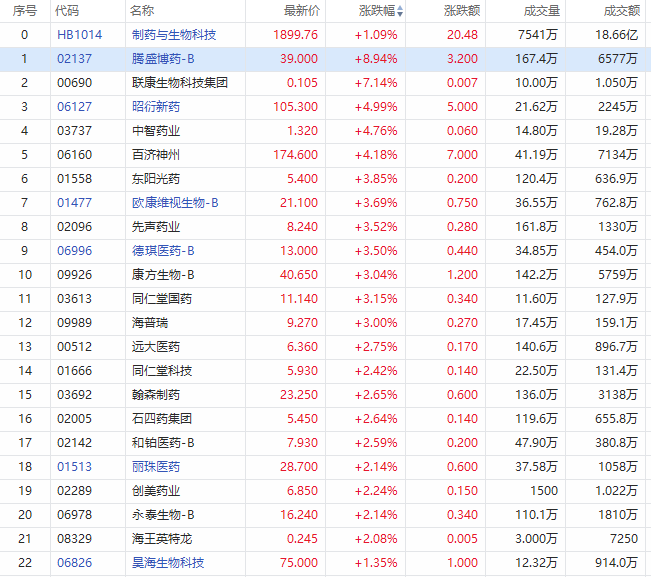
Task: Sort by 成交量 column header
Action: point(542,11)
